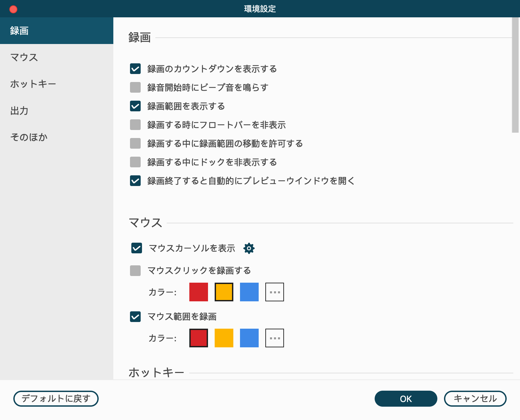Pick blue color for mouse click
520x420 pixels.
click(249, 292)
